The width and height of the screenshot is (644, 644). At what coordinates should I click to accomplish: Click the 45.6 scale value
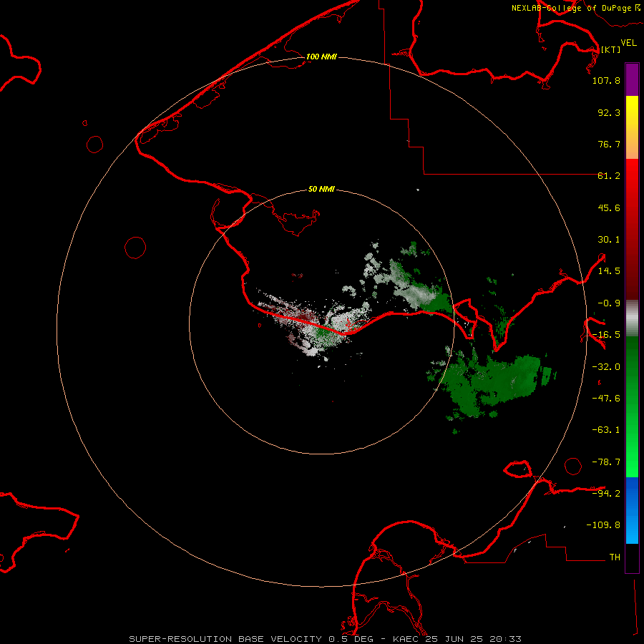[609, 208]
